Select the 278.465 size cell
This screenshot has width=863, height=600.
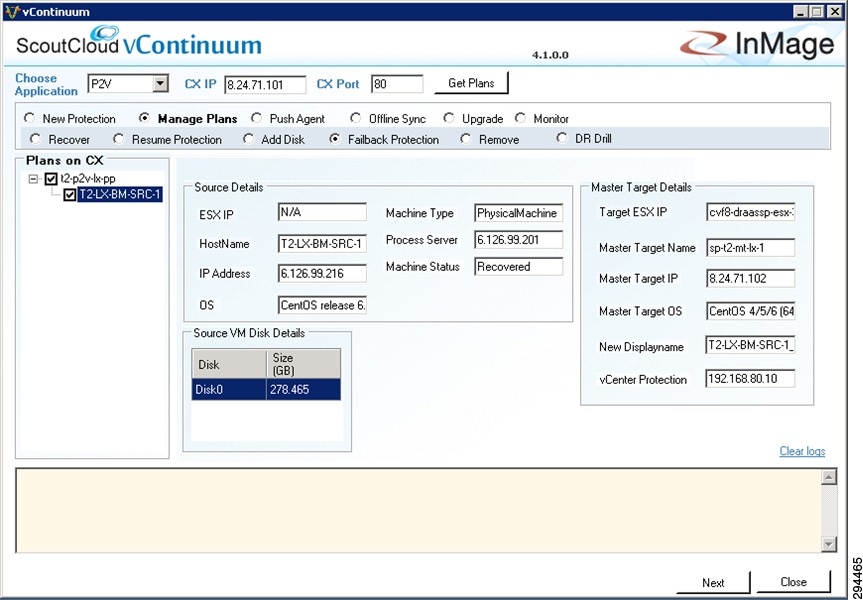click(304, 390)
